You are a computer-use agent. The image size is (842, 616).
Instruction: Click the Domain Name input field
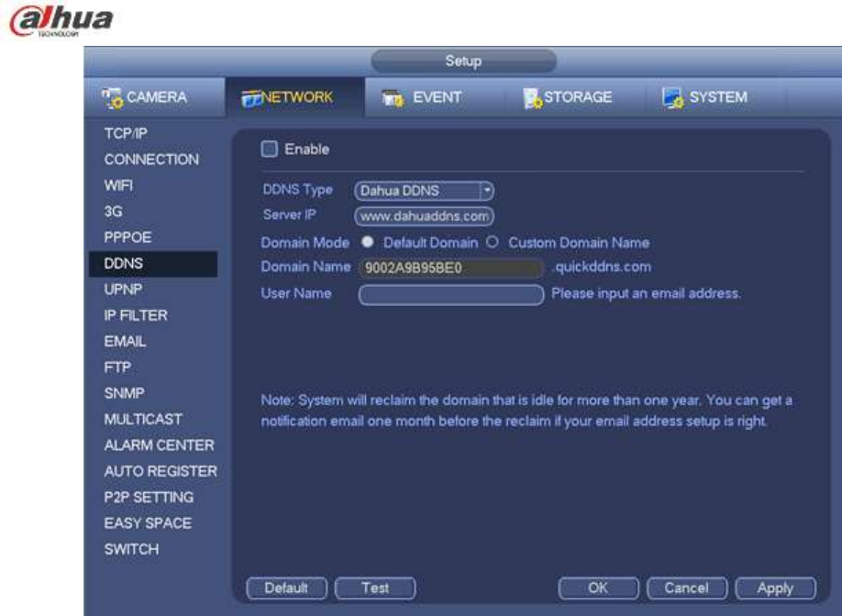point(451,268)
